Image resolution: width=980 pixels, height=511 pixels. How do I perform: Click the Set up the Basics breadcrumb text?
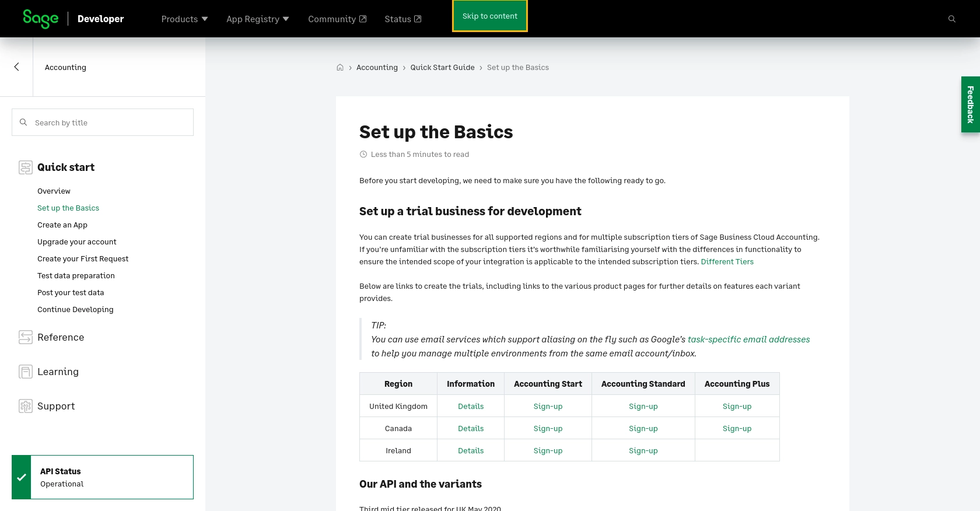(518, 68)
